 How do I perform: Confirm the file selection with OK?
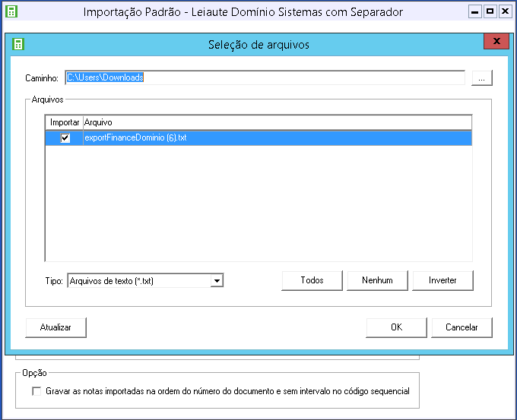point(396,327)
